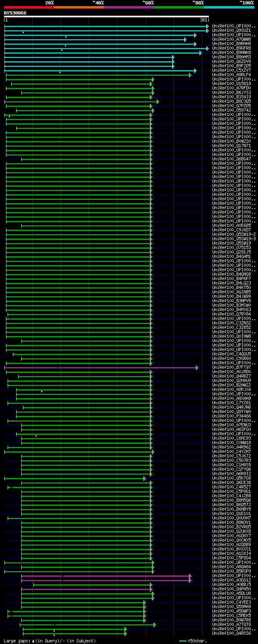Click UniRef100_O75153 label
The height and width of the screenshot is (644, 258).
231,247
